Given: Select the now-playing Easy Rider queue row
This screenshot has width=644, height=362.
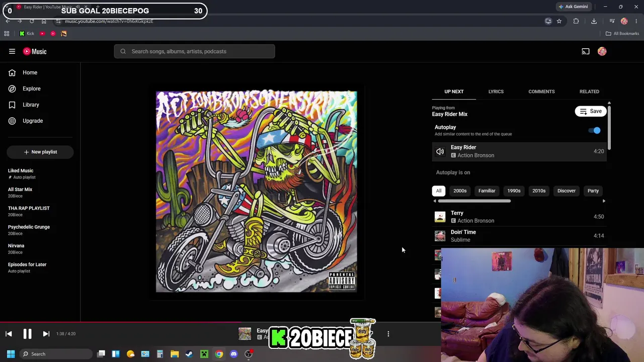Looking at the screenshot, I should pos(519,151).
